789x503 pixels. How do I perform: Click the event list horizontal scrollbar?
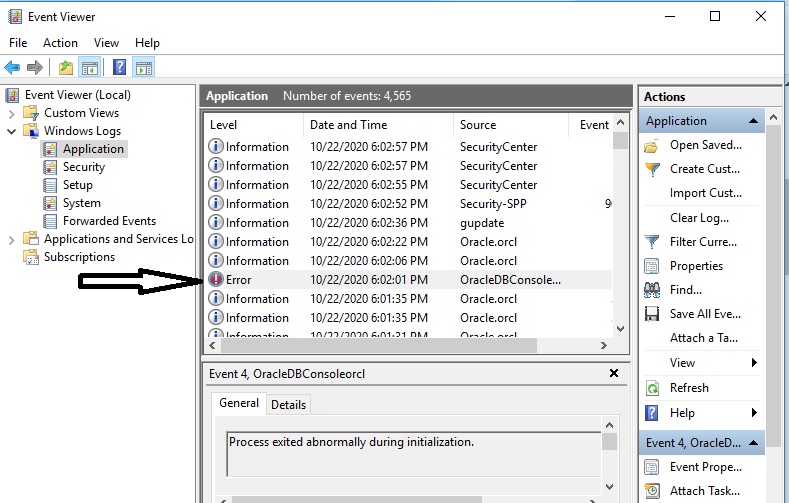[409, 345]
